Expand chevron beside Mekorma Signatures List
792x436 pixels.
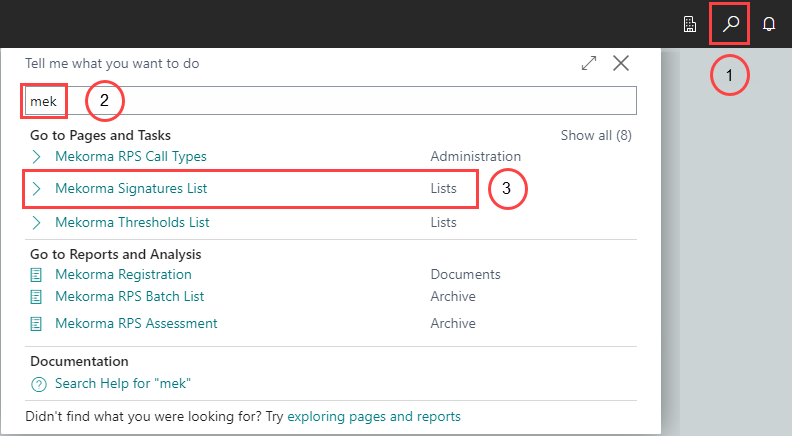click(37, 188)
